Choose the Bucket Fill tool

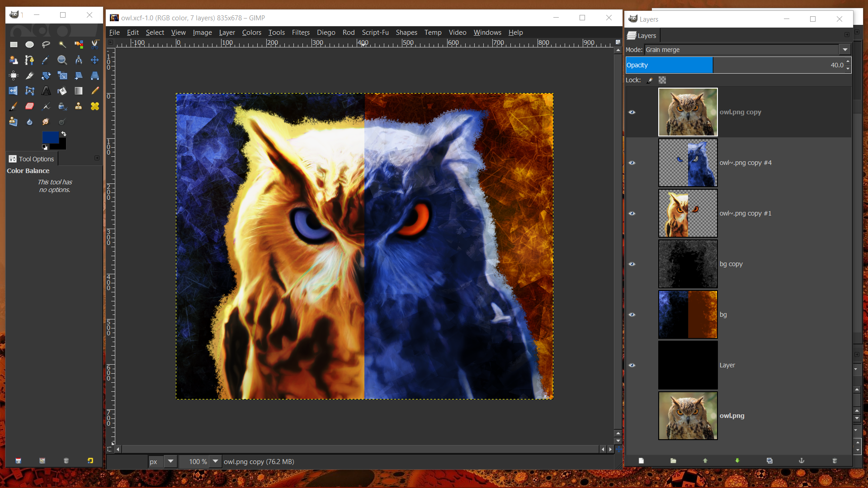pyautogui.click(x=62, y=91)
